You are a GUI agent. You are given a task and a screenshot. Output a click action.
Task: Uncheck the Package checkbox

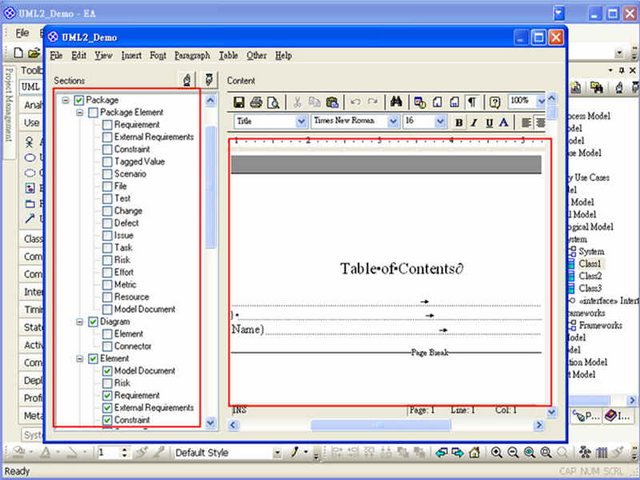click(79, 100)
